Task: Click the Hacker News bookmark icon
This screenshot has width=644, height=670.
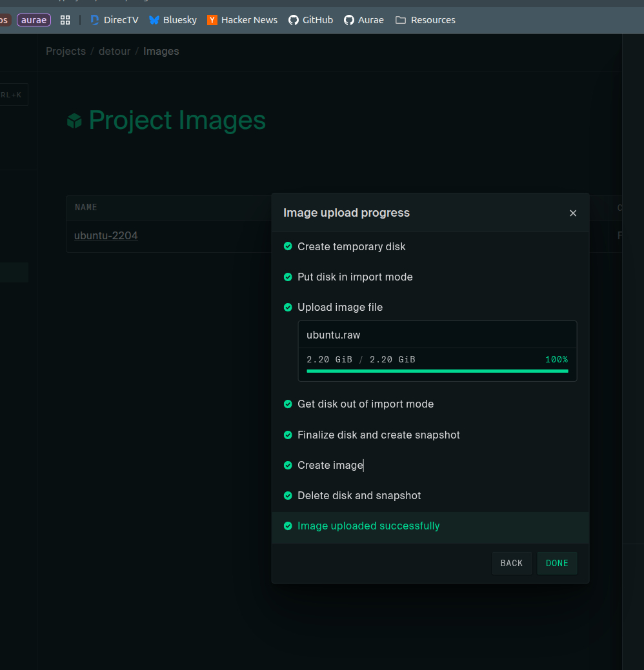Action: (x=212, y=20)
